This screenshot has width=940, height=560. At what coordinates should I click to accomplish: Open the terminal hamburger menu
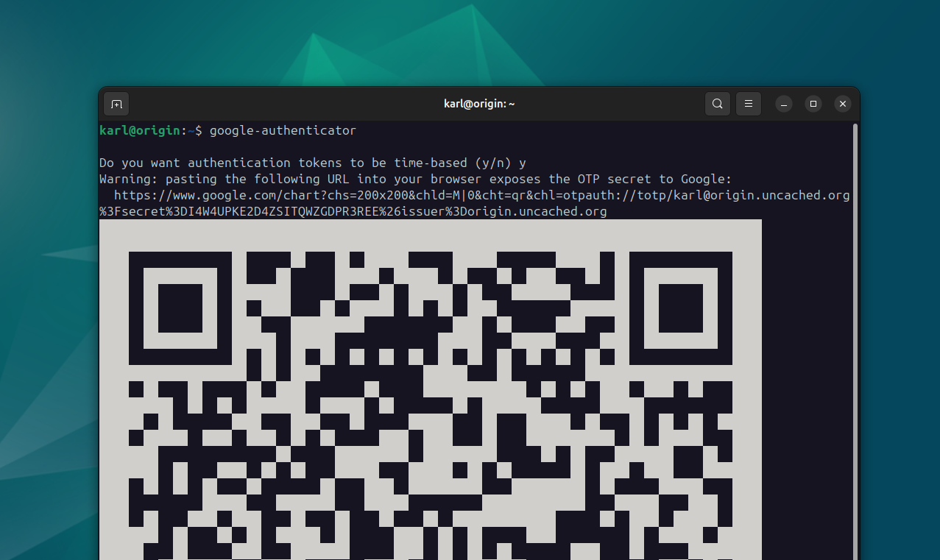749,104
